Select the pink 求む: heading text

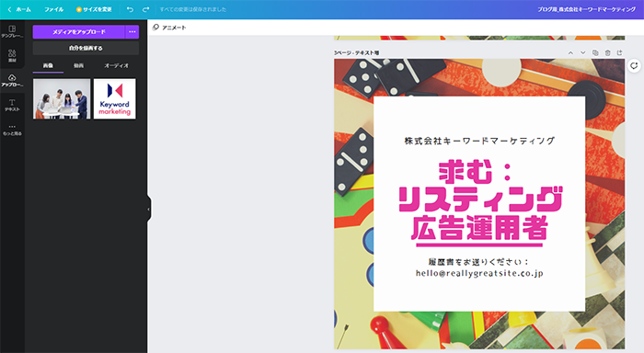pyautogui.click(x=476, y=172)
